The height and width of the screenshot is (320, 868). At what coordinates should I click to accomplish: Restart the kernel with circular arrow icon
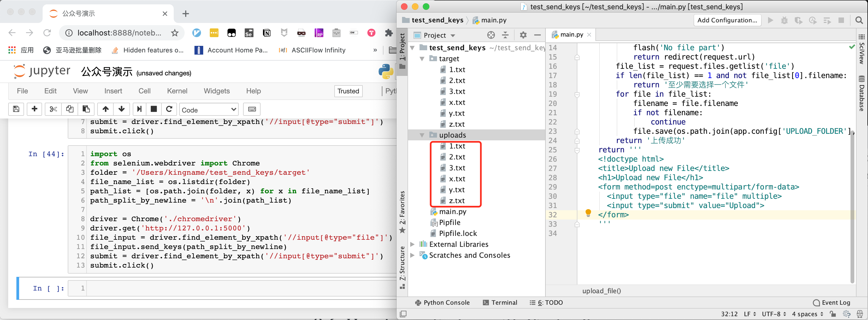(x=169, y=109)
